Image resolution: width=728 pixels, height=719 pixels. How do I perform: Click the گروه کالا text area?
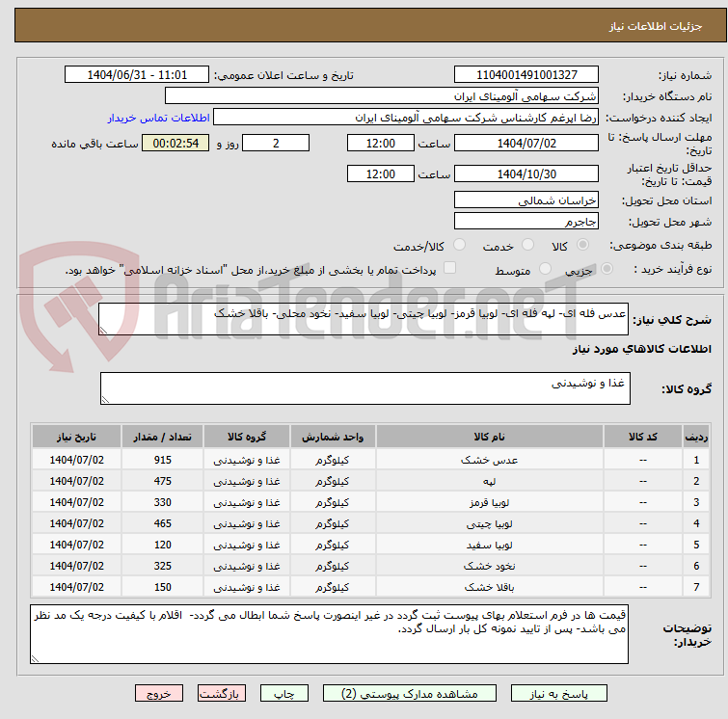point(364,388)
